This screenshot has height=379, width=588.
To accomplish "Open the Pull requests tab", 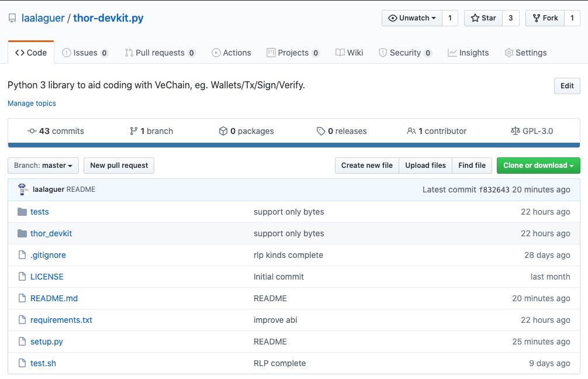I will 160,53.
